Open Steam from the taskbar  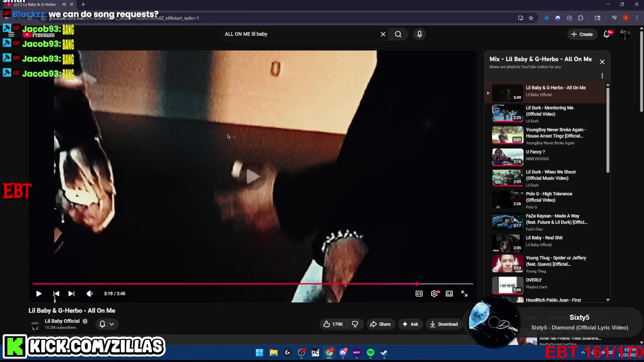(384, 352)
